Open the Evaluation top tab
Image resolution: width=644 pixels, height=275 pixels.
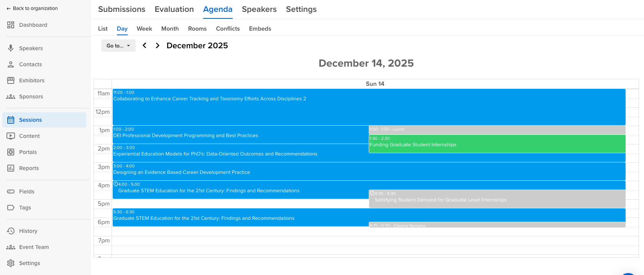coord(174,9)
